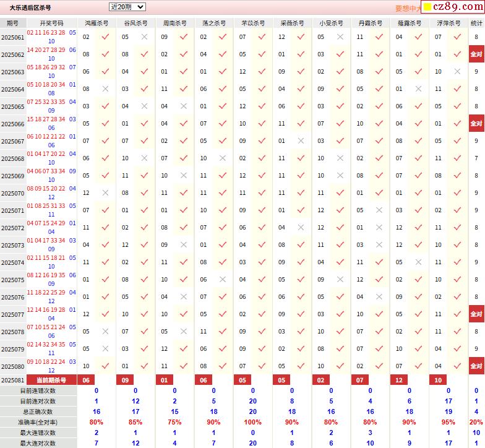Screen dimensions: 485x448
Task: Click the check mark for 浮萍杀号 in row 2025077
Action: 458,314
